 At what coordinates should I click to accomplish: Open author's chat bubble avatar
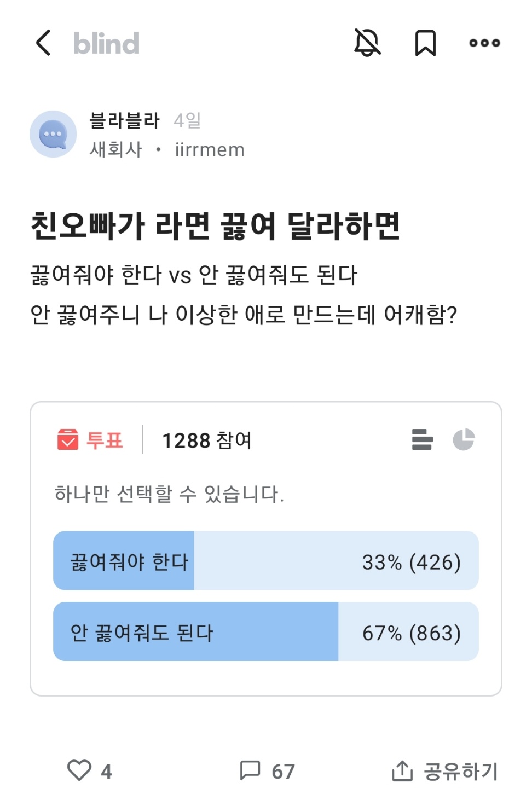click(53, 134)
